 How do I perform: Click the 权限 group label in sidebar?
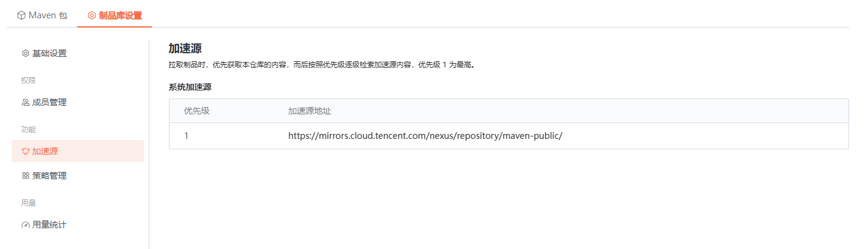click(29, 80)
